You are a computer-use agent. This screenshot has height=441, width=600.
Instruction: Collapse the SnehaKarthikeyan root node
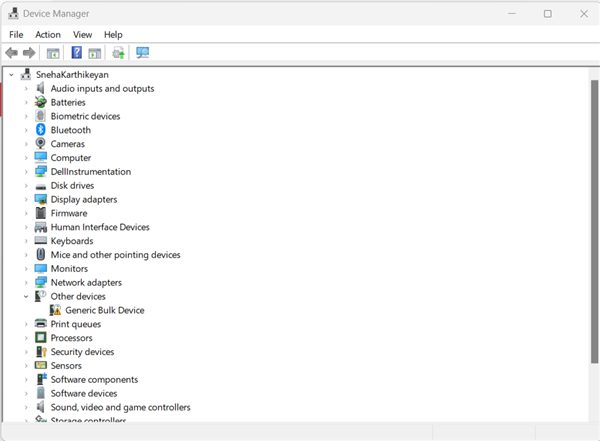pyautogui.click(x=11, y=75)
